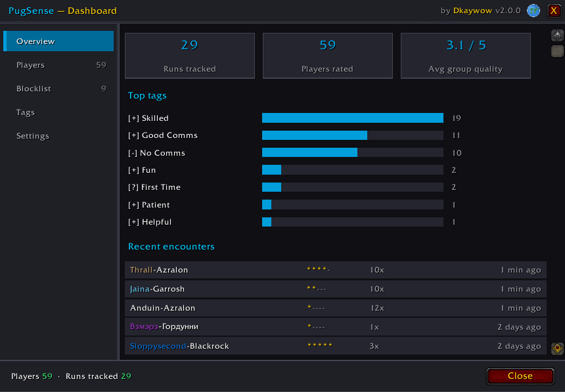Image resolution: width=565 pixels, height=392 pixels.
Task: Click the "Runs tracked 29" footer status
Action: click(x=99, y=376)
